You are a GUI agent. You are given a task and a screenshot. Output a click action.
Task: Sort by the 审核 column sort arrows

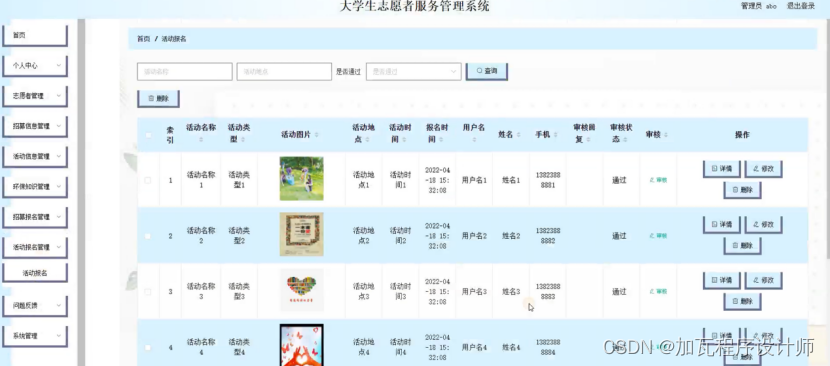point(665,135)
